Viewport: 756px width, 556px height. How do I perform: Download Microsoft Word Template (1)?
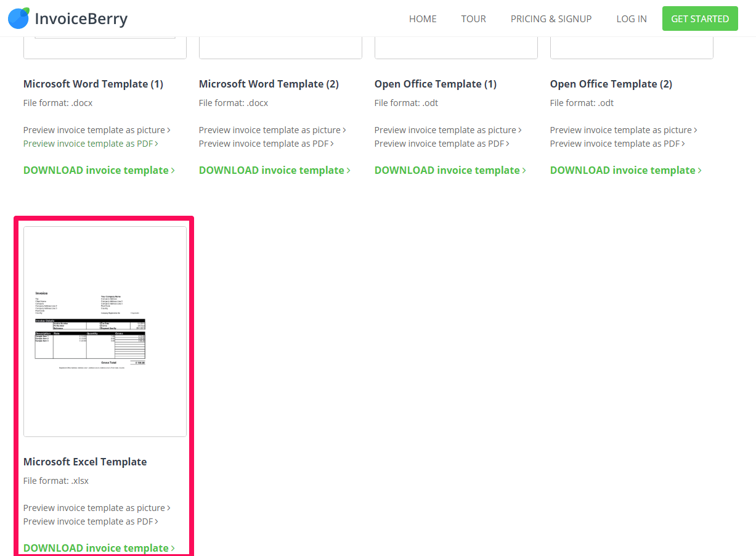99,170
